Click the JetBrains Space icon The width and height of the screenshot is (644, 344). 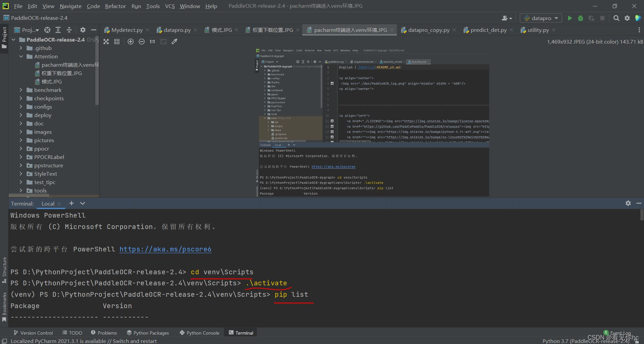point(638,18)
